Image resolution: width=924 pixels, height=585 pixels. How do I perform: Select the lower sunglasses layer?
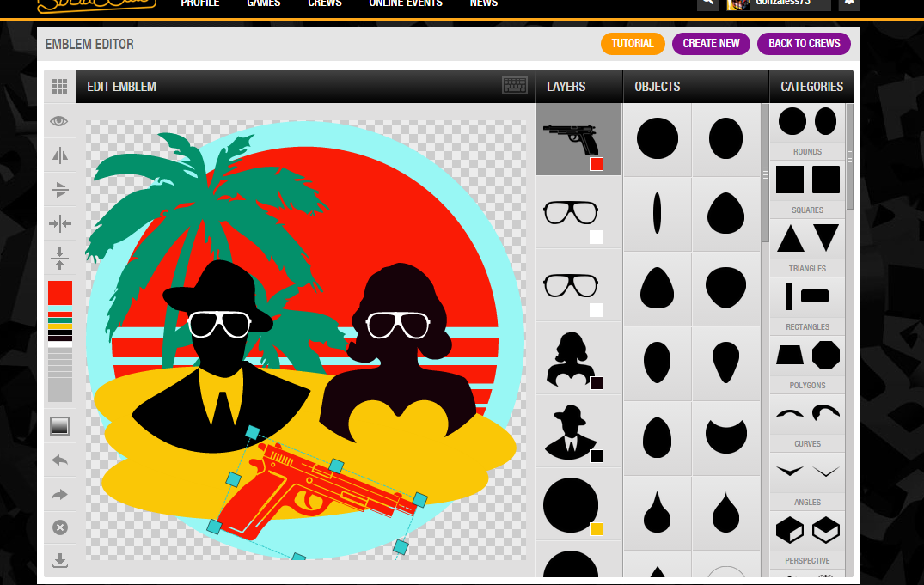pos(578,286)
